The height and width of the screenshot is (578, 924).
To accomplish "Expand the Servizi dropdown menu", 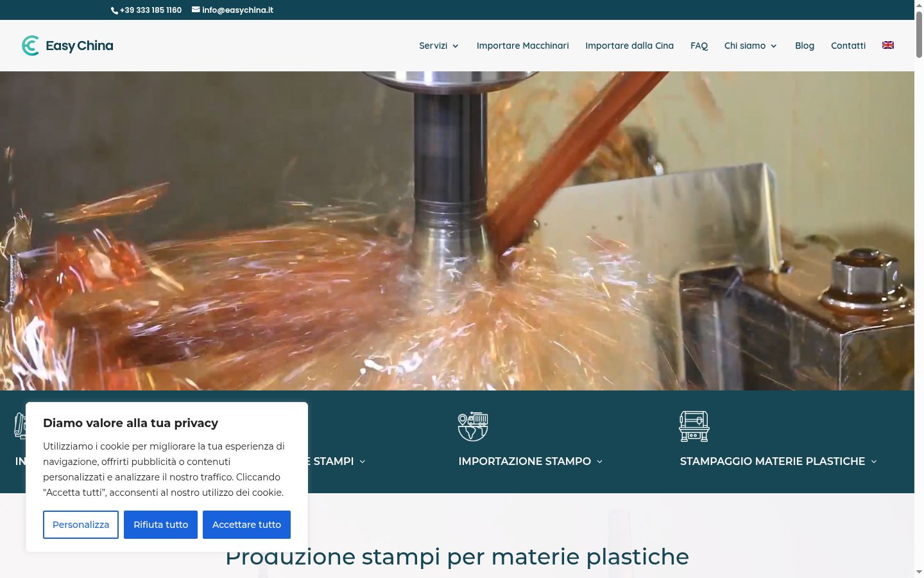I will click(x=439, y=46).
